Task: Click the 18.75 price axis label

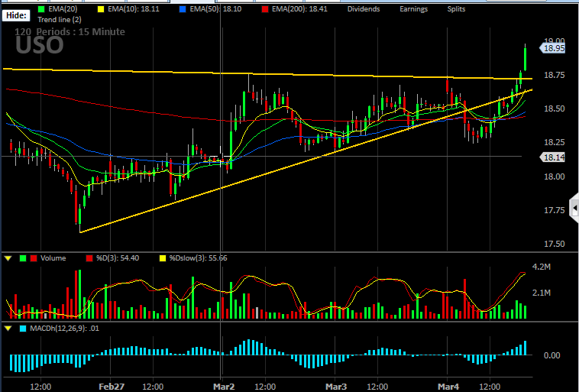Action: 555,76
